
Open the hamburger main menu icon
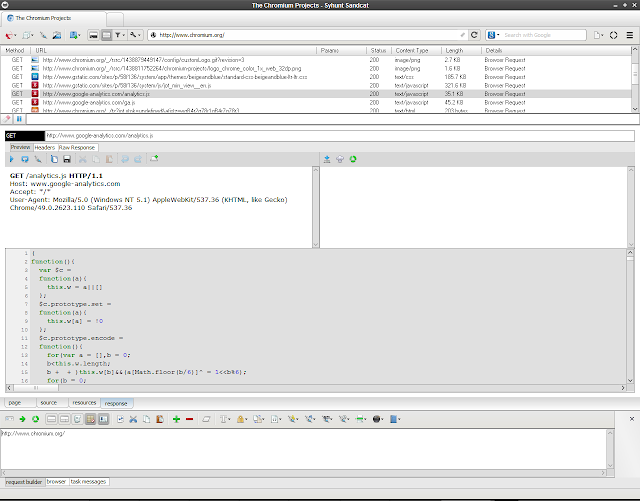[630, 35]
